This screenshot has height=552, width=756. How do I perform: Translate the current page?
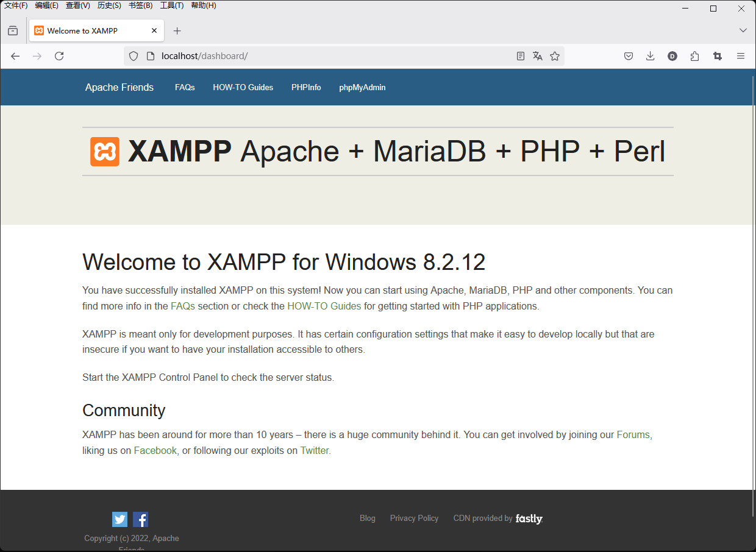(537, 55)
